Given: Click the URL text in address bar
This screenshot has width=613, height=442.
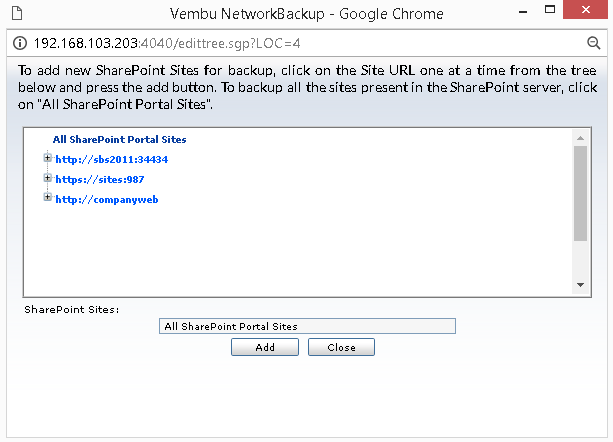Looking at the screenshot, I should [167, 43].
